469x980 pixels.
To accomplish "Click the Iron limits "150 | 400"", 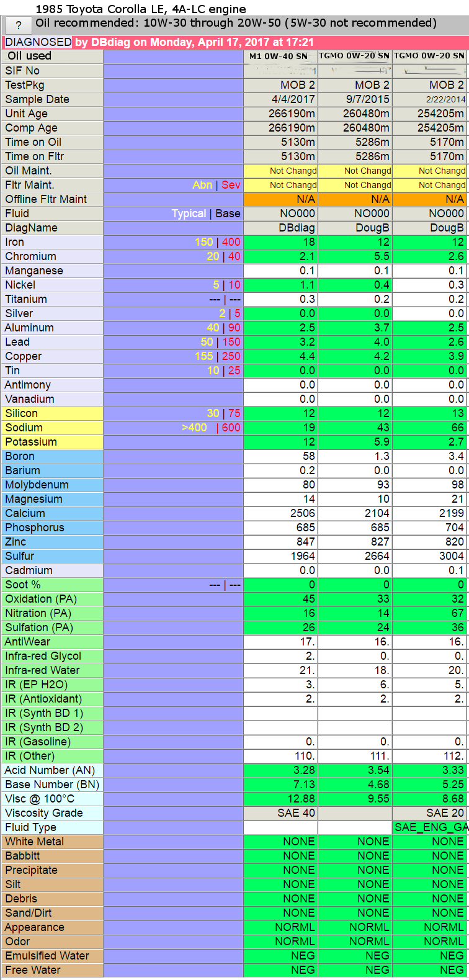I will click(x=218, y=242).
